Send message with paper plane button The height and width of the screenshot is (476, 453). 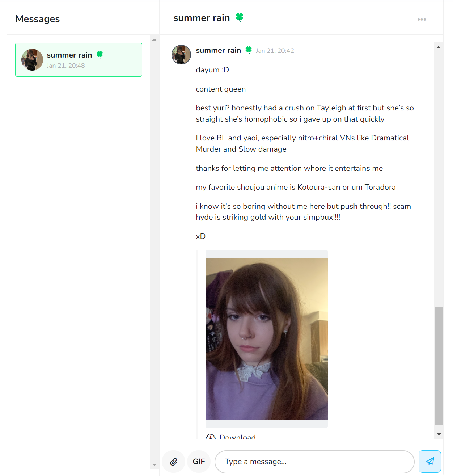pos(430,461)
